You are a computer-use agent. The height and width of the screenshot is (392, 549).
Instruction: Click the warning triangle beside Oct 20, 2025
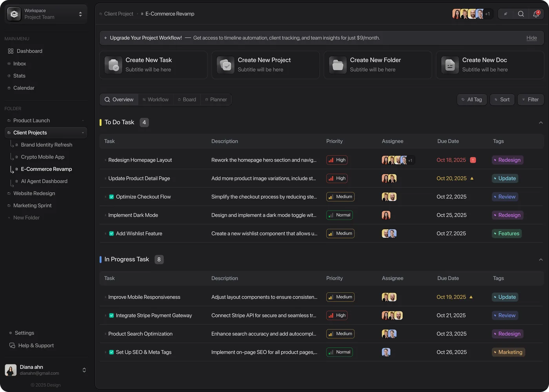[x=472, y=178]
